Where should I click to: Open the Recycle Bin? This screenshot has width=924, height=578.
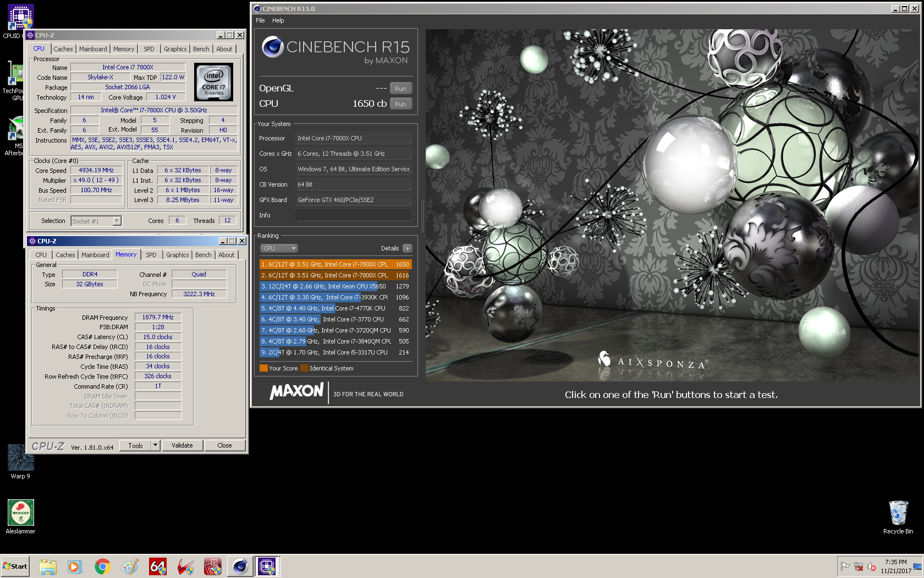(x=898, y=516)
